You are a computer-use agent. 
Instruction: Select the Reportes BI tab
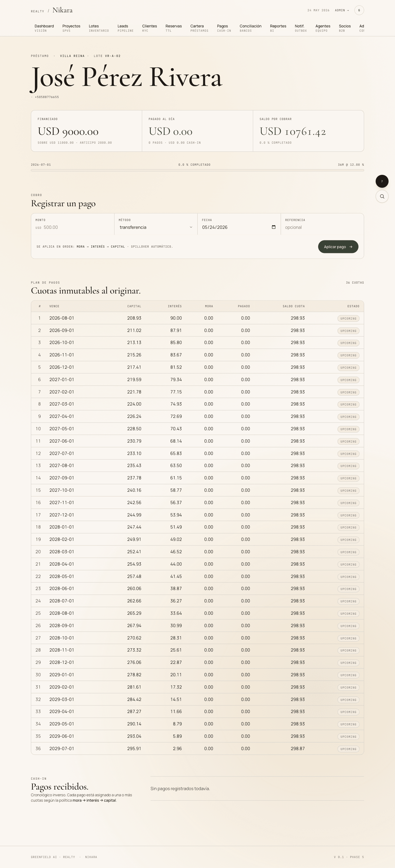point(278,28)
